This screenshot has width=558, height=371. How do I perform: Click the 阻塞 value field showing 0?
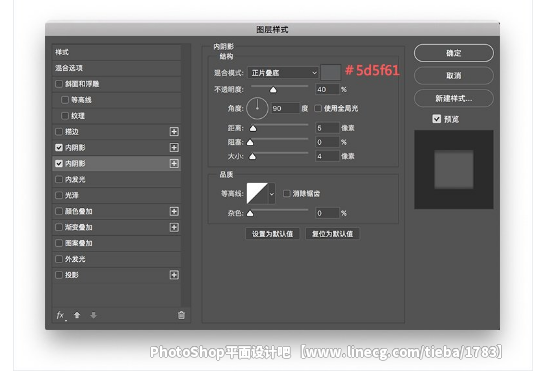[x=327, y=142]
